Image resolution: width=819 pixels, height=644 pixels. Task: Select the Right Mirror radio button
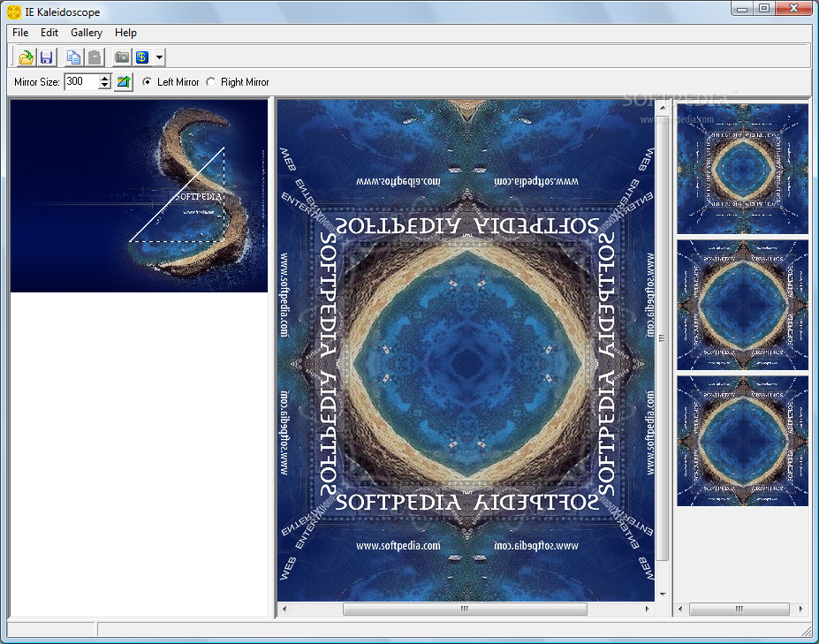pos(210,82)
